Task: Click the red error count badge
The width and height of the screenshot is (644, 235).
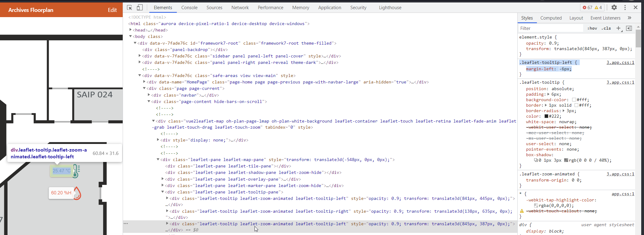Action: 587,8
